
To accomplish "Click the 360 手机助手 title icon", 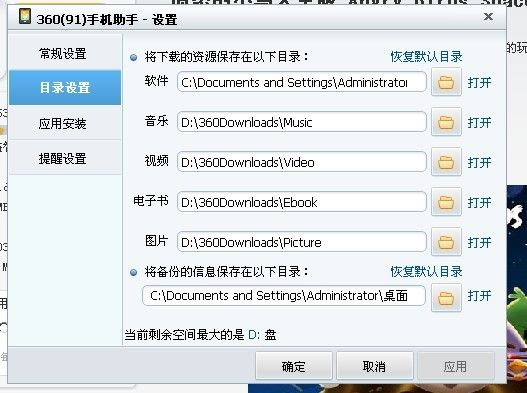I will (25, 16).
